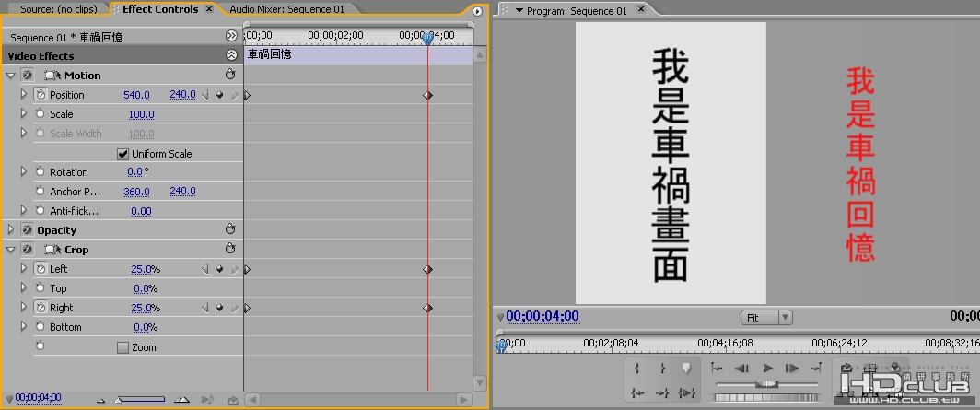Viewport: 980px width, 410px height.
Task: Go to next Position keyframe
Action: point(235,95)
